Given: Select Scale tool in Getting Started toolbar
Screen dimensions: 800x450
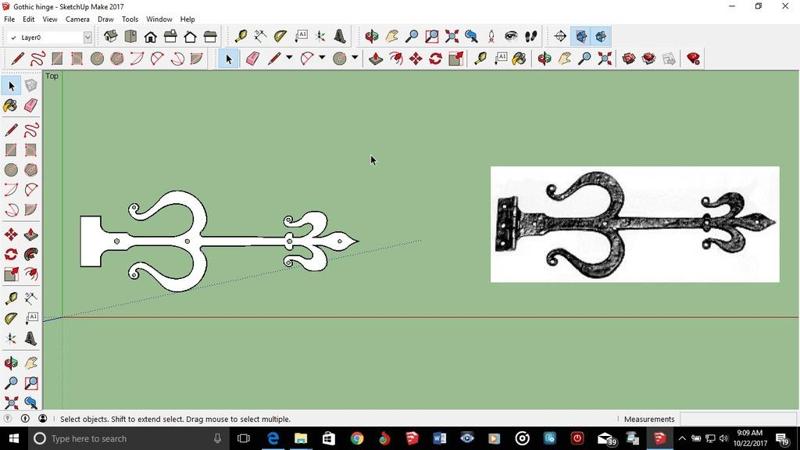Looking at the screenshot, I should (456, 59).
